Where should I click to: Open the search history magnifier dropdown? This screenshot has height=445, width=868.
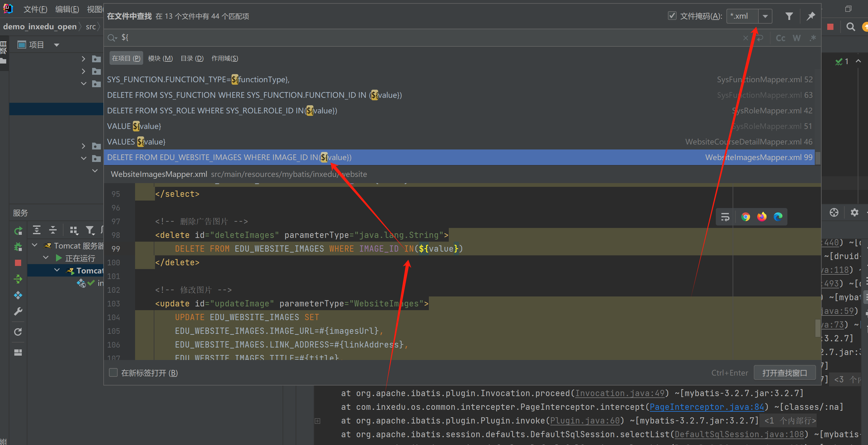click(x=112, y=38)
